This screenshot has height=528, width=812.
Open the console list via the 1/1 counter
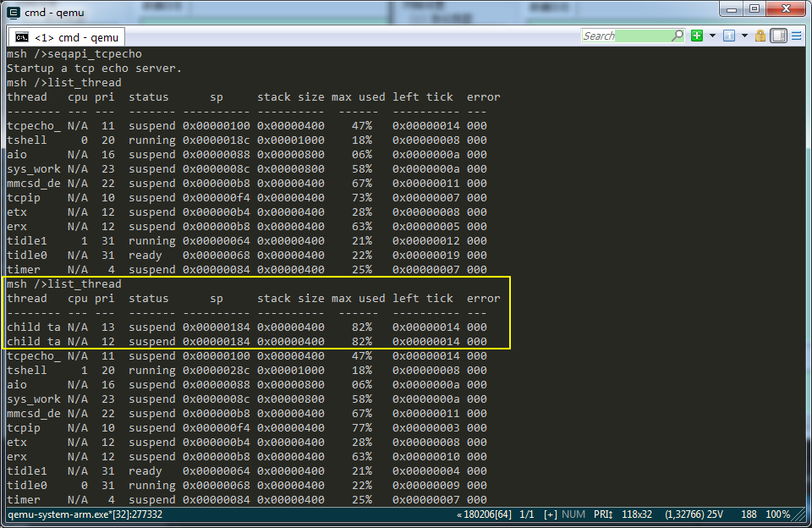point(525,514)
